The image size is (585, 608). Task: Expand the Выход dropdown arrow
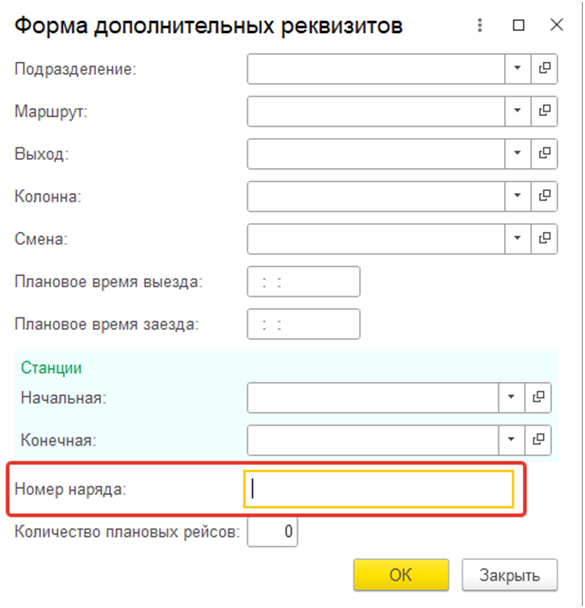tap(518, 154)
